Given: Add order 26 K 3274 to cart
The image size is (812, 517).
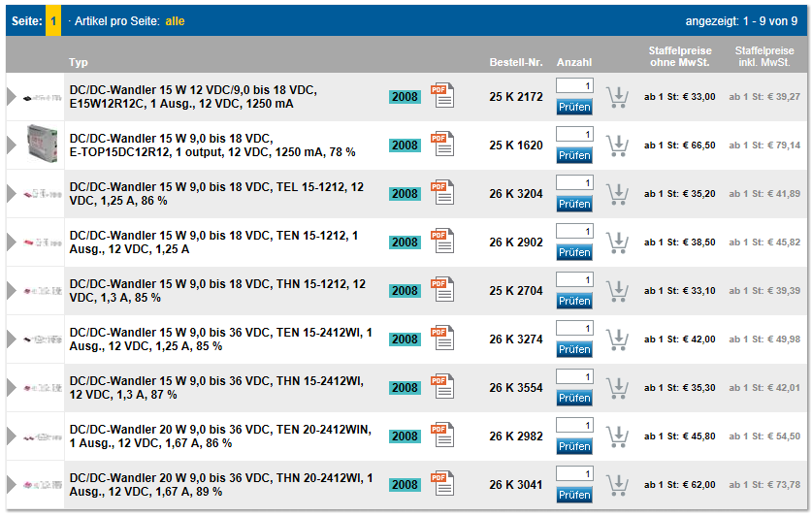Looking at the screenshot, I should tap(617, 339).
